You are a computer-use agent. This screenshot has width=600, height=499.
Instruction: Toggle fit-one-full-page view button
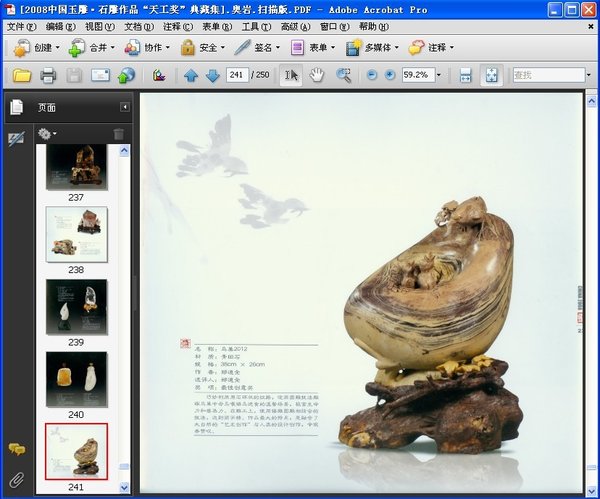coord(492,75)
